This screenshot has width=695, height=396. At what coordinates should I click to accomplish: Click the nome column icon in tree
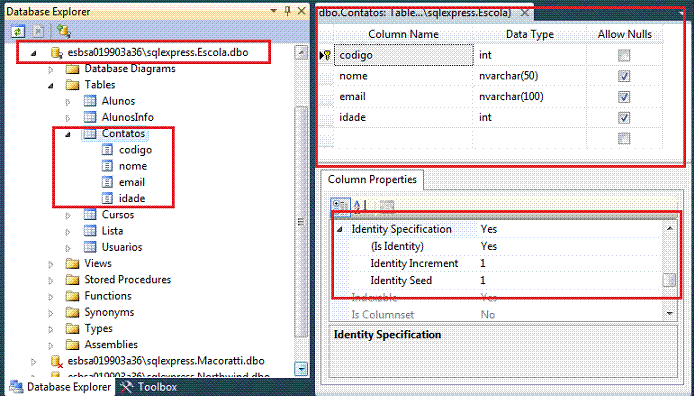coord(107,166)
